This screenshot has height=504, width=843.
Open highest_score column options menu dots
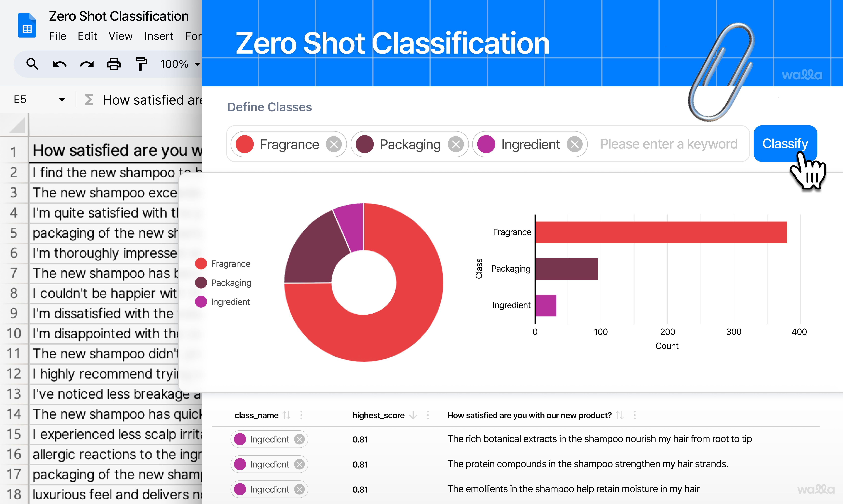(x=428, y=415)
